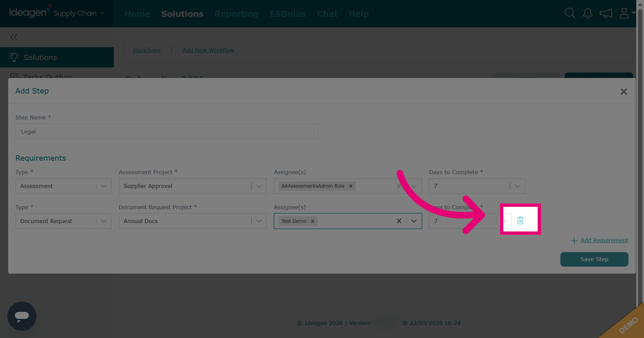Clear all assignees in Test Demo field
Image resolution: width=644 pixels, height=338 pixels.
pyautogui.click(x=399, y=221)
